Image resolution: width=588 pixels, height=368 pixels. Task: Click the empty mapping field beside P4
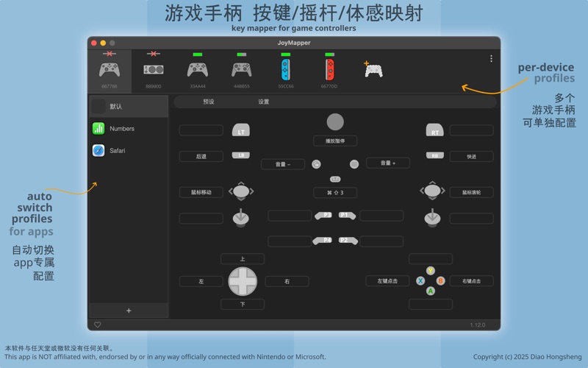(290, 241)
